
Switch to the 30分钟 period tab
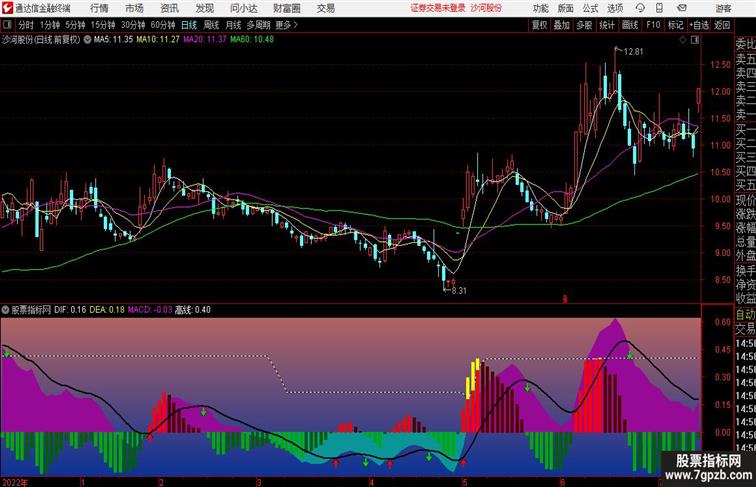click(133, 25)
